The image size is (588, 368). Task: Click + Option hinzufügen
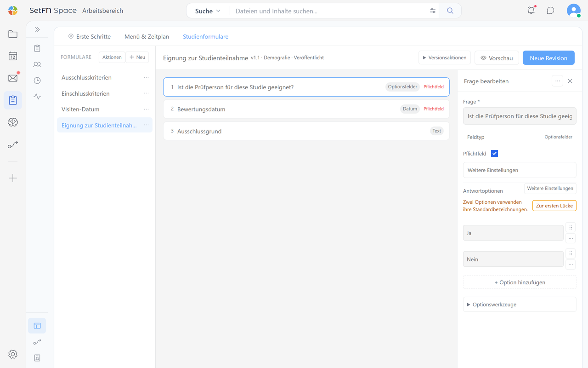520,282
